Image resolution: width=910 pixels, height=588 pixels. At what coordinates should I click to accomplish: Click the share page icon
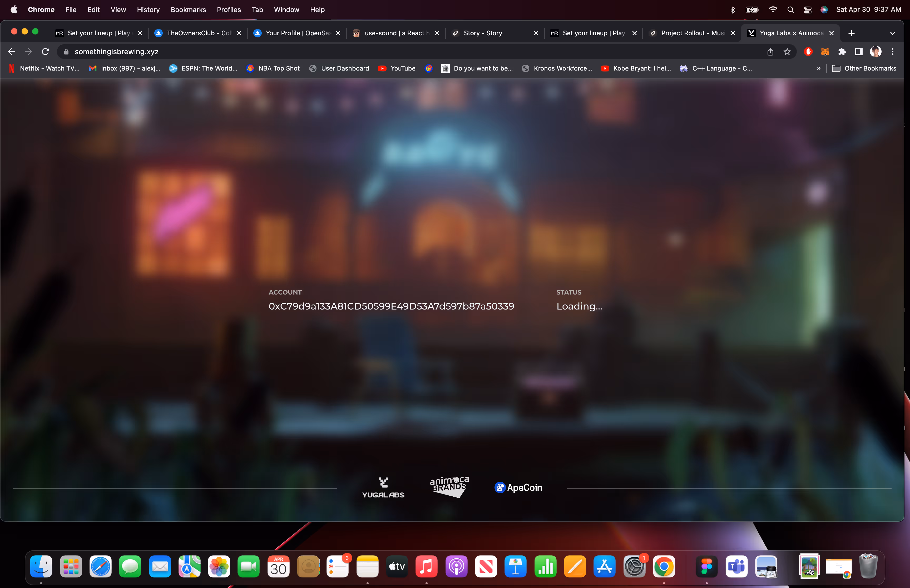click(x=770, y=52)
